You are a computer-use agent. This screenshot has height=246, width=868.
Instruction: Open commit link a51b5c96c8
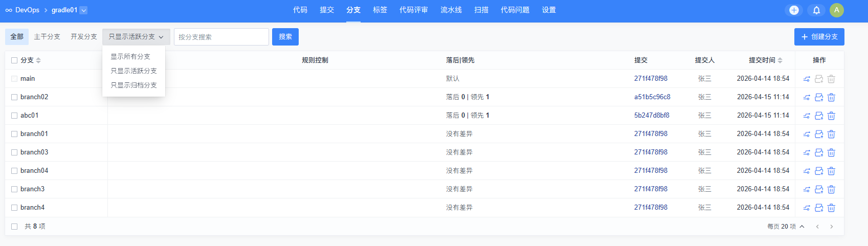tap(652, 97)
